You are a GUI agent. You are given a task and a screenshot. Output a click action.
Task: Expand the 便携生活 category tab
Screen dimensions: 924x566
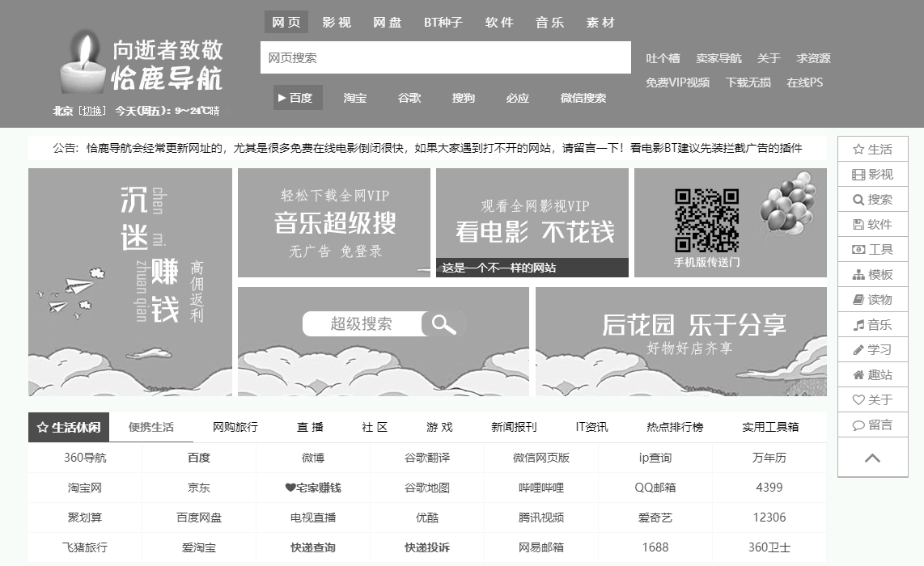click(x=151, y=427)
